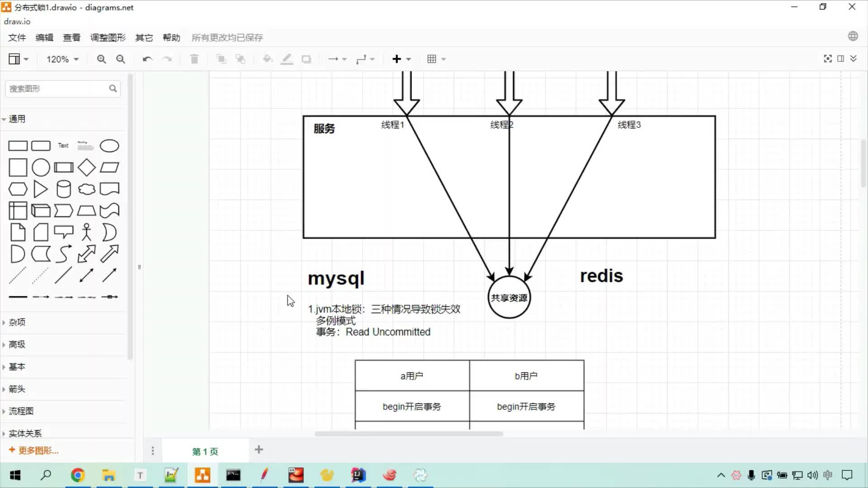This screenshot has height=488, width=868.
Task: Open the 帮助 menu
Action: 171,38
